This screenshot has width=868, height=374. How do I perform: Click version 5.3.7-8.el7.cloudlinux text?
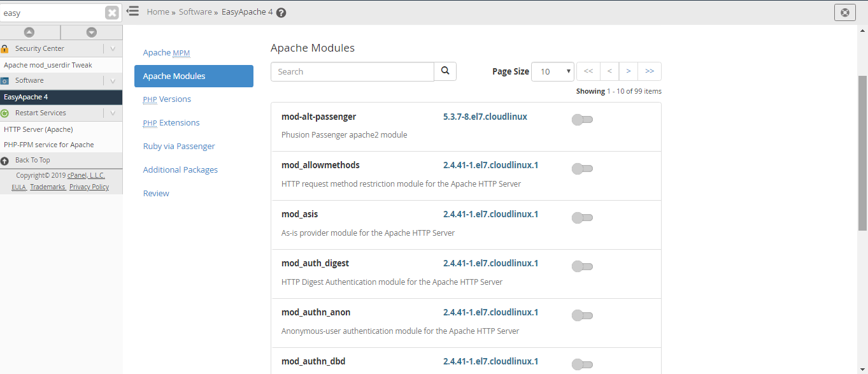(485, 117)
